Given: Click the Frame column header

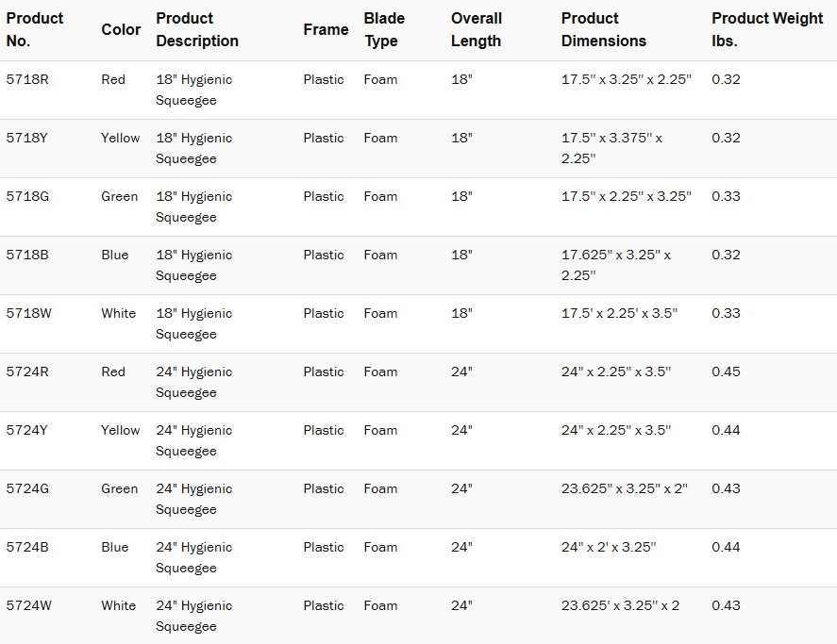Looking at the screenshot, I should click(x=326, y=29).
